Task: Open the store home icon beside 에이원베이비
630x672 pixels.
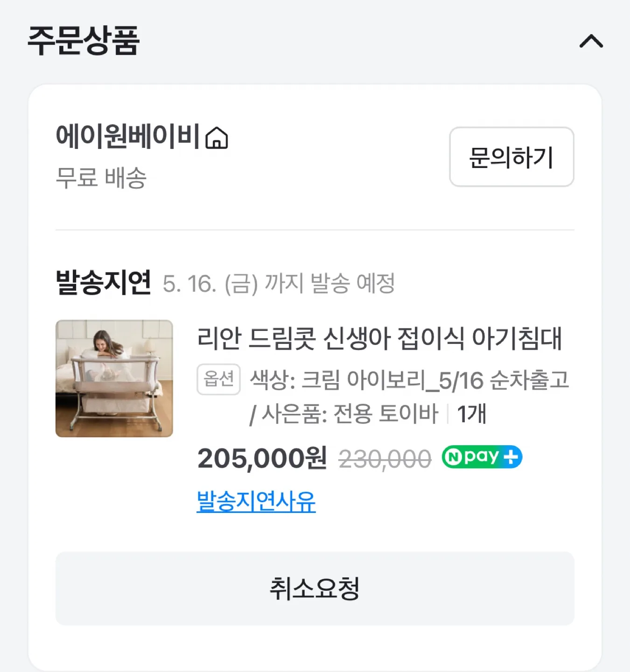Action: pos(217,138)
